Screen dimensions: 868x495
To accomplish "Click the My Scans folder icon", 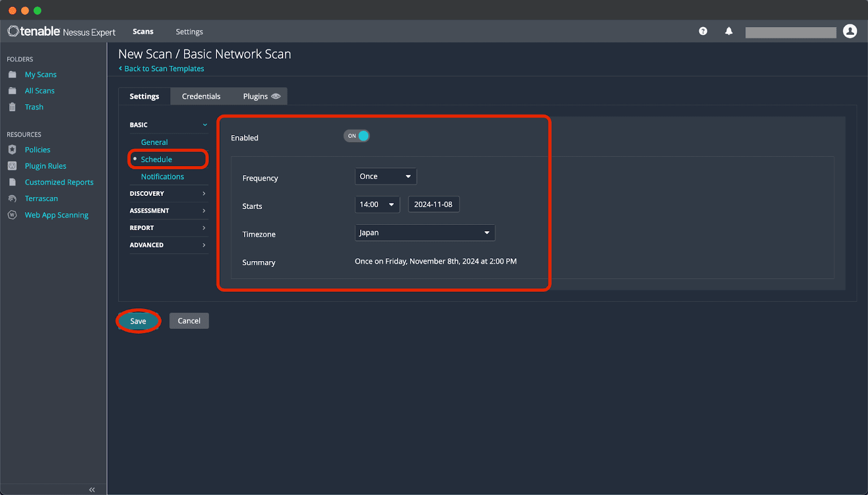I will click(12, 74).
